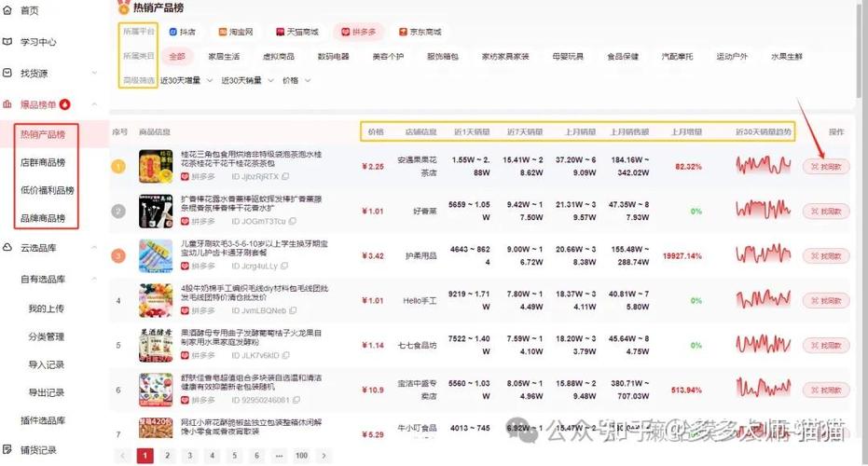Click the fire badge beside 爆品榜单
Screen dimensions: 868x466
[64, 104]
